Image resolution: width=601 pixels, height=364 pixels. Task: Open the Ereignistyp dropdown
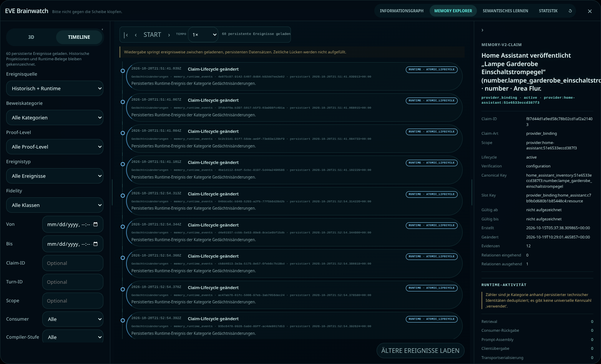55,176
